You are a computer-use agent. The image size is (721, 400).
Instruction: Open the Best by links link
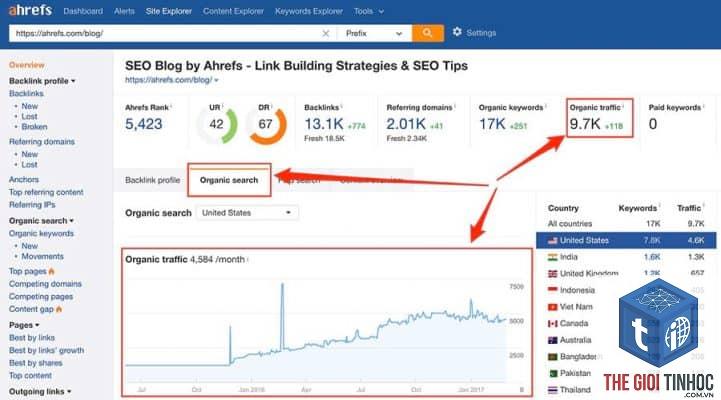point(32,338)
